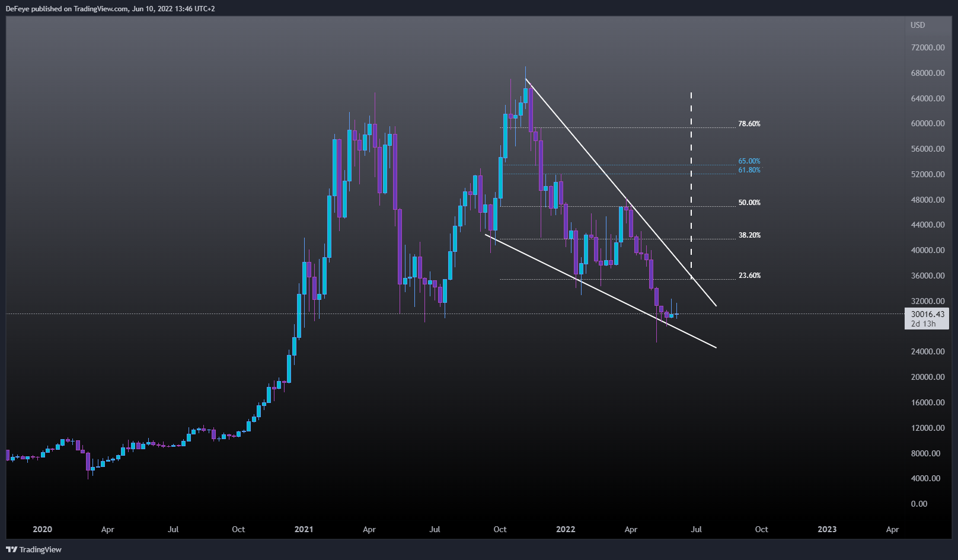This screenshot has width=958, height=560.
Task: Click the 36000.00 price axis label
Action: [x=928, y=276]
